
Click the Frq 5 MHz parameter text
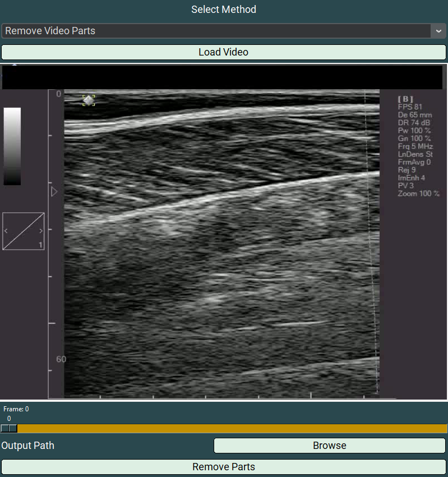tap(415, 146)
